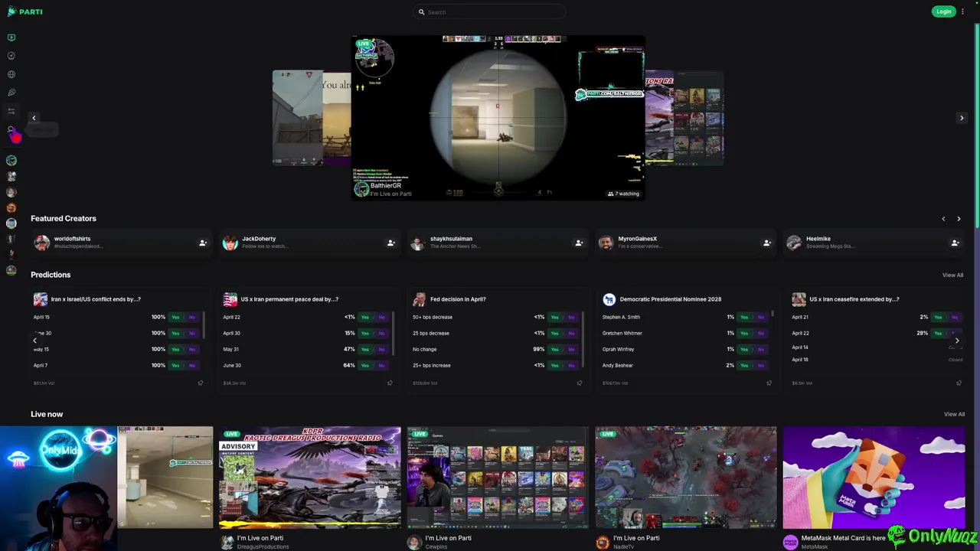The image size is (980, 551).
Task: Open Cewpins live stream thumbnail
Action: (x=498, y=478)
